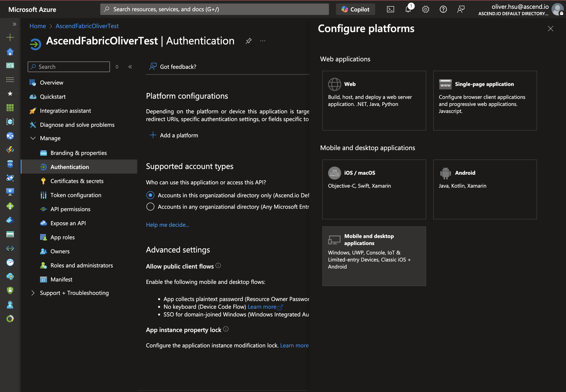Click the top bar feedback icon

tap(461, 9)
